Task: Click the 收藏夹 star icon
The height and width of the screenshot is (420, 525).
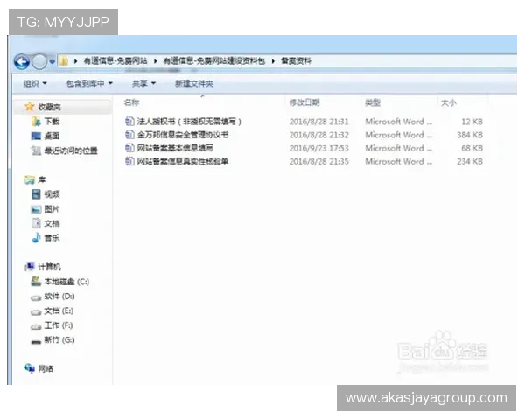Action: click(x=30, y=107)
